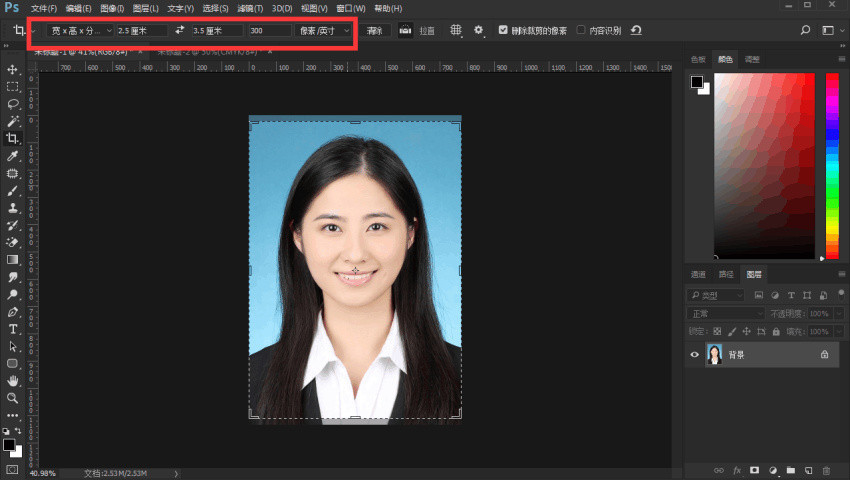Switch to the 通道 tab
Image resolution: width=850 pixels, height=480 pixels.
(x=698, y=274)
